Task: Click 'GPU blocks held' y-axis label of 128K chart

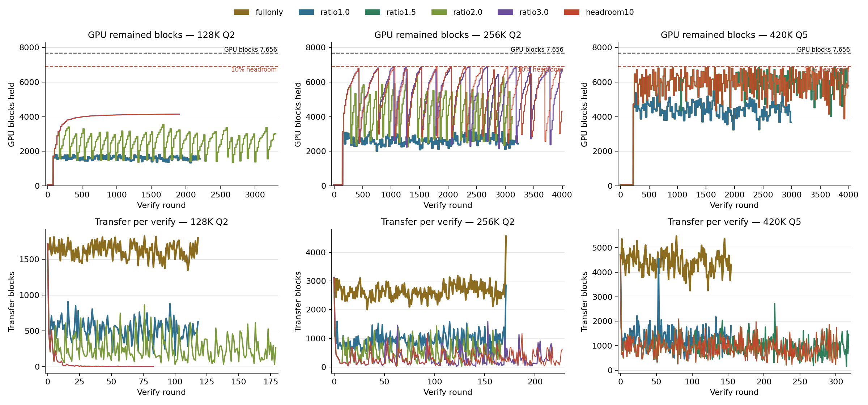Action: pos(12,114)
